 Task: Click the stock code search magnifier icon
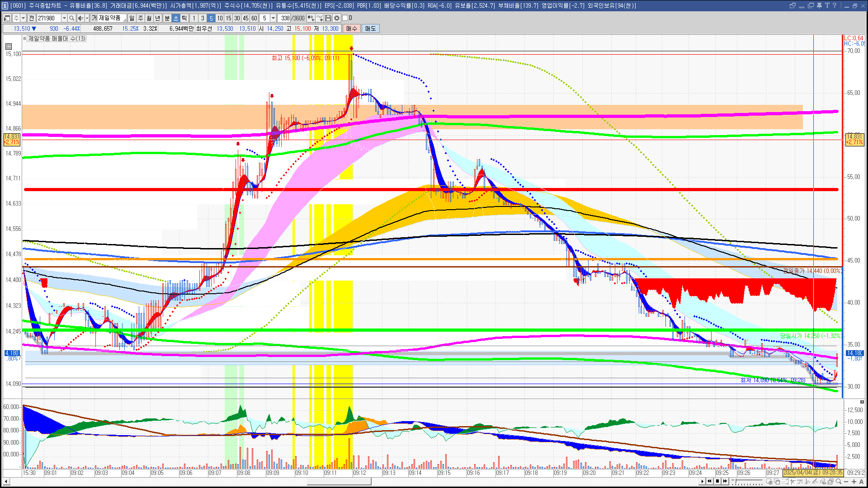pos(71,18)
